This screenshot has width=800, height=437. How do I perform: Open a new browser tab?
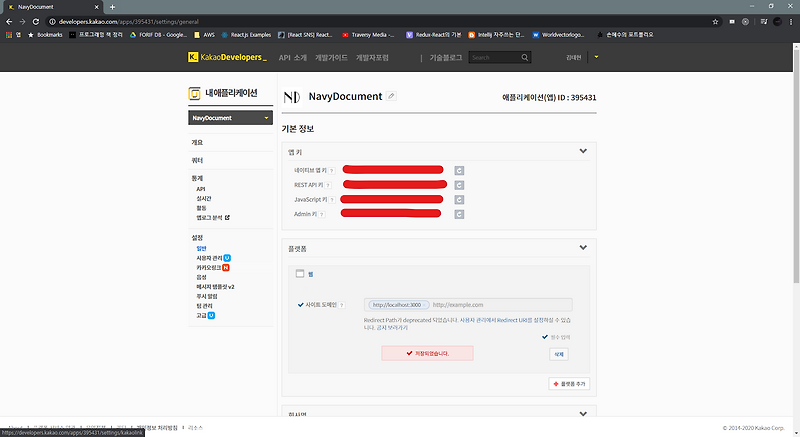tap(112, 7)
